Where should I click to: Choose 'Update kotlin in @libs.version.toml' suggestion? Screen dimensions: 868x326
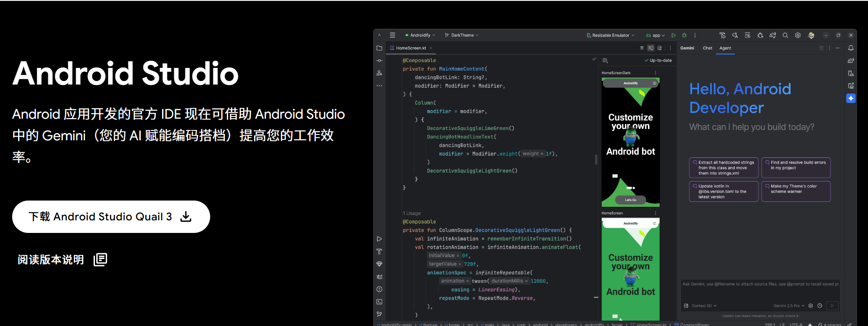(724, 192)
